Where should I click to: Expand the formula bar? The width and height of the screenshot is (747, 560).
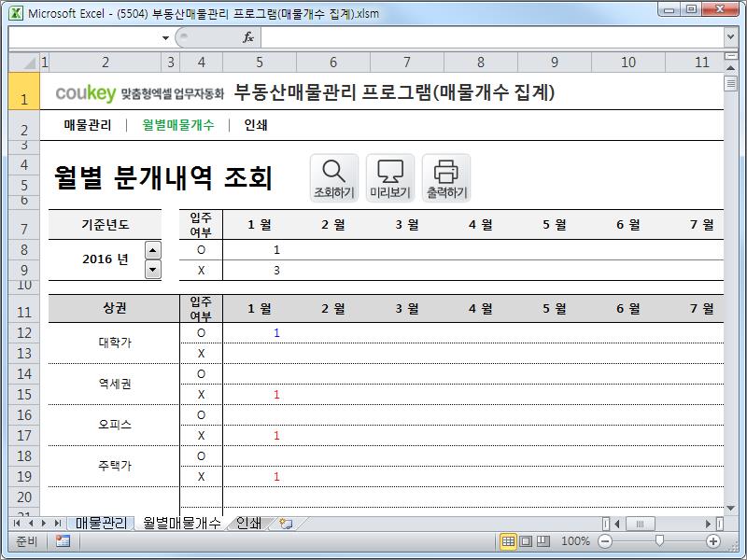(x=730, y=36)
